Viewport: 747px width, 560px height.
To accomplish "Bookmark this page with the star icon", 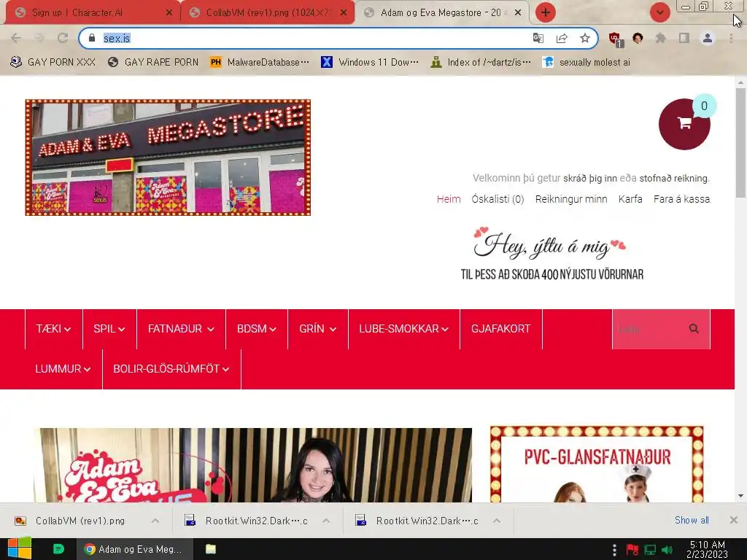I will point(585,38).
